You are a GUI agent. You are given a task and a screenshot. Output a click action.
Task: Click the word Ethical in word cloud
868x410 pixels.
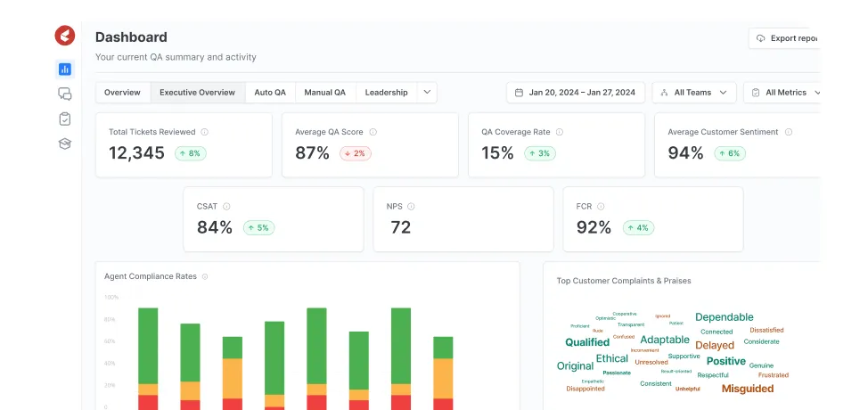pos(611,358)
